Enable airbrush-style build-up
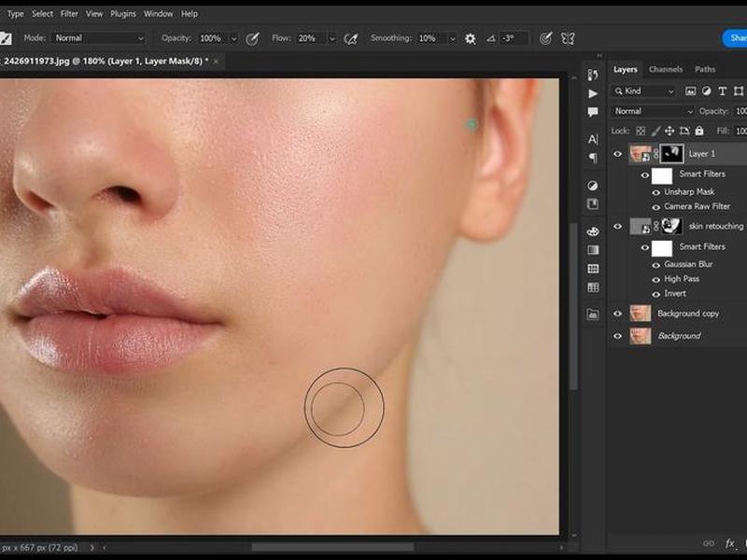The width and height of the screenshot is (747, 560). click(351, 38)
